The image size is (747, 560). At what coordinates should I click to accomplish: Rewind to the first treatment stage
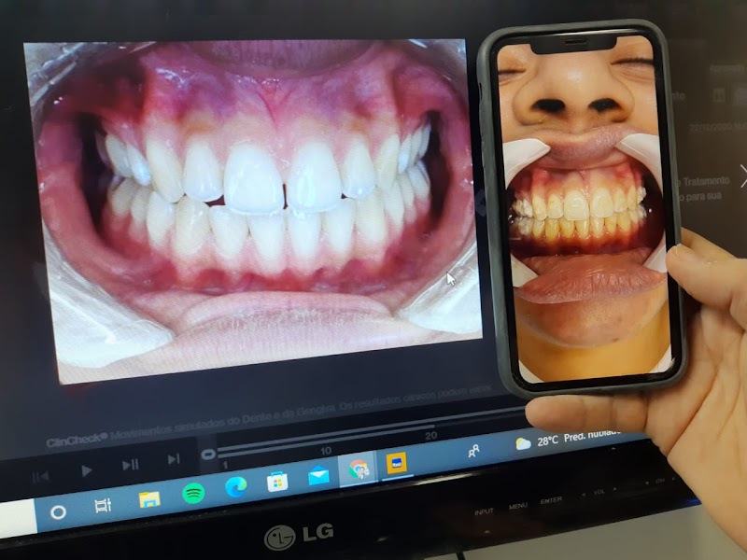click(38, 476)
